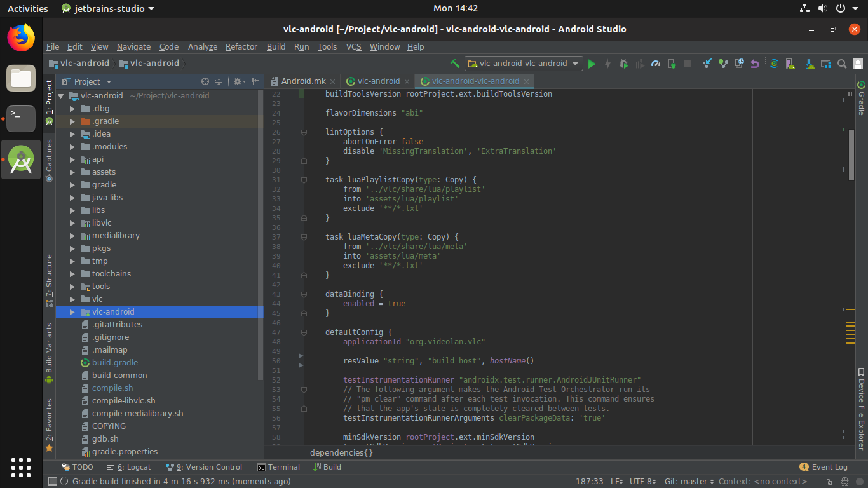The width and height of the screenshot is (868, 488).
Task: Open Firefox from the Ubuntu dock
Action: click(21, 37)
